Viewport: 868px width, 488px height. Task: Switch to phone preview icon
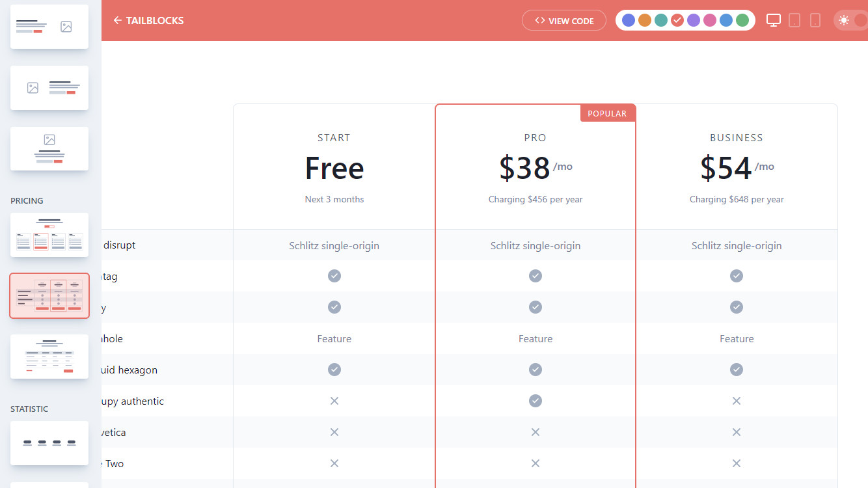[x=815, y=20]
